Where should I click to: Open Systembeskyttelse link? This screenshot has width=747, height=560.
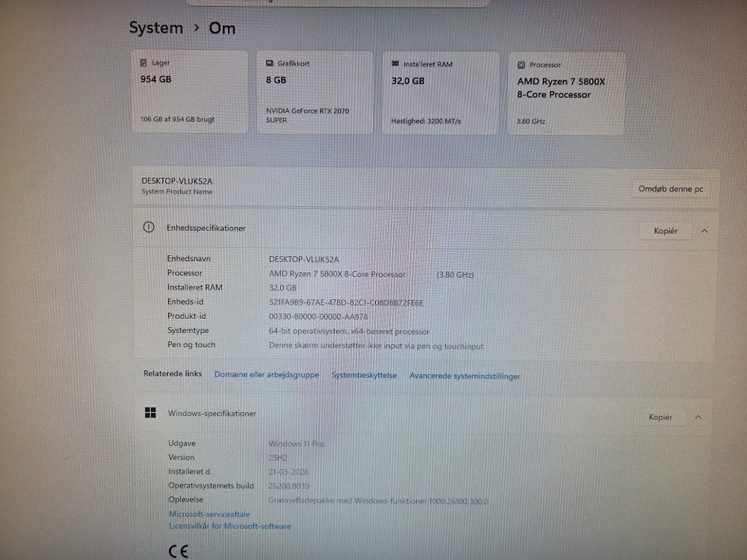click(x=364, y=375)
